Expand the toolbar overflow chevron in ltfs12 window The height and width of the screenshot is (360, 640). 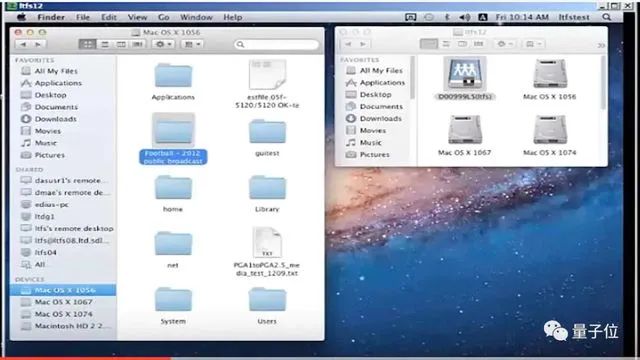[x=601, y=45]
